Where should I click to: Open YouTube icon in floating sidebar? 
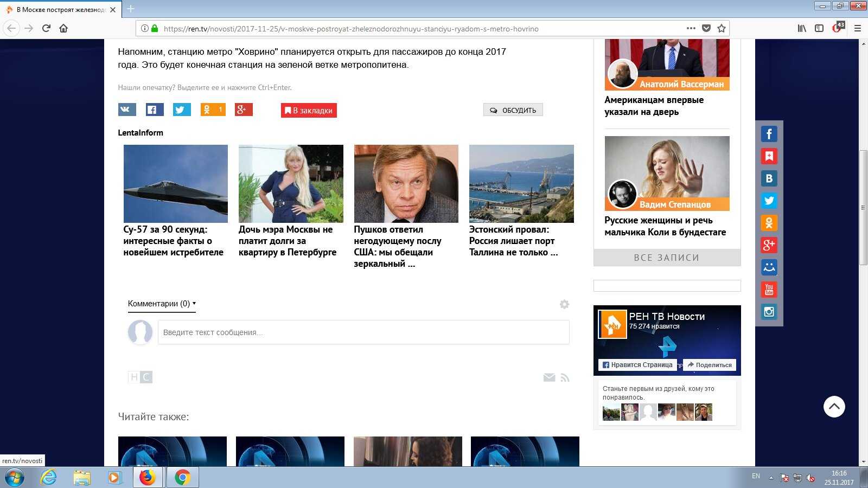pyautogui.click(x=769, y=290)
